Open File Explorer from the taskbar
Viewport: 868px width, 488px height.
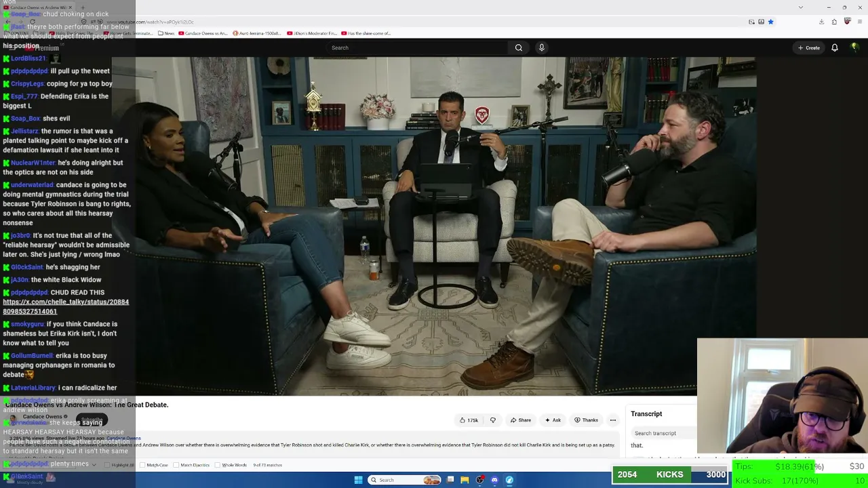click(465, 480)
